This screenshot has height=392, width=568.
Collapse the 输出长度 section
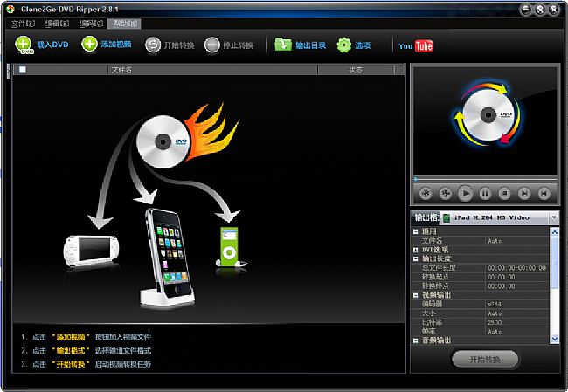pos(416,258)
